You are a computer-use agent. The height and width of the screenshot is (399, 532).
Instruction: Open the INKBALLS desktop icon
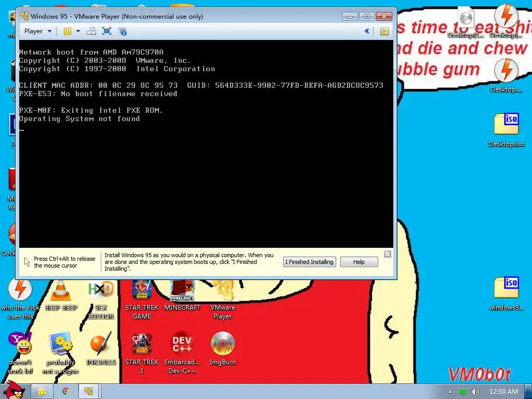(101, 349)
